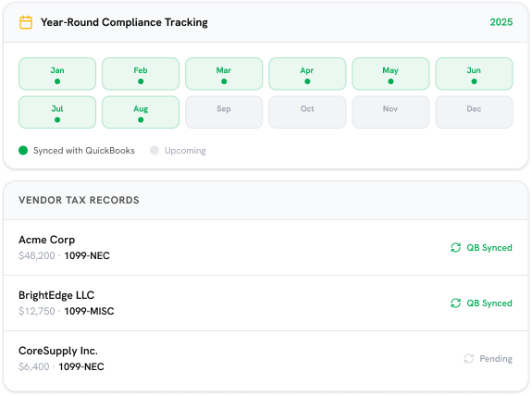Select the Jun month tile

pos(475,74)
